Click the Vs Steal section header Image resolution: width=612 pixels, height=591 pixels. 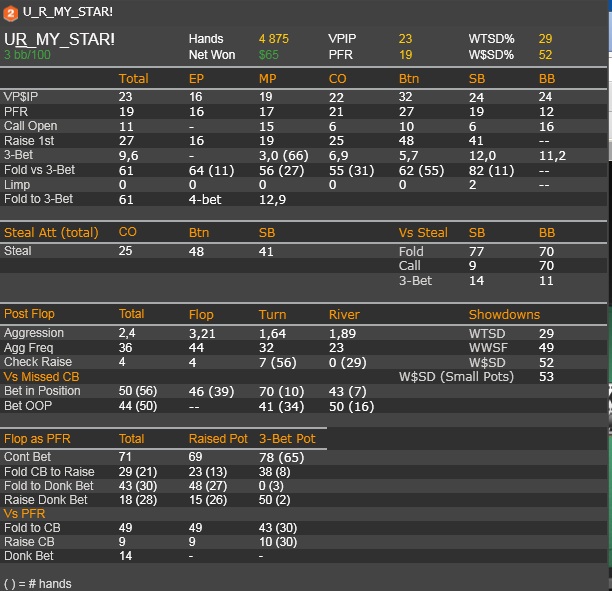pos(423,233)
